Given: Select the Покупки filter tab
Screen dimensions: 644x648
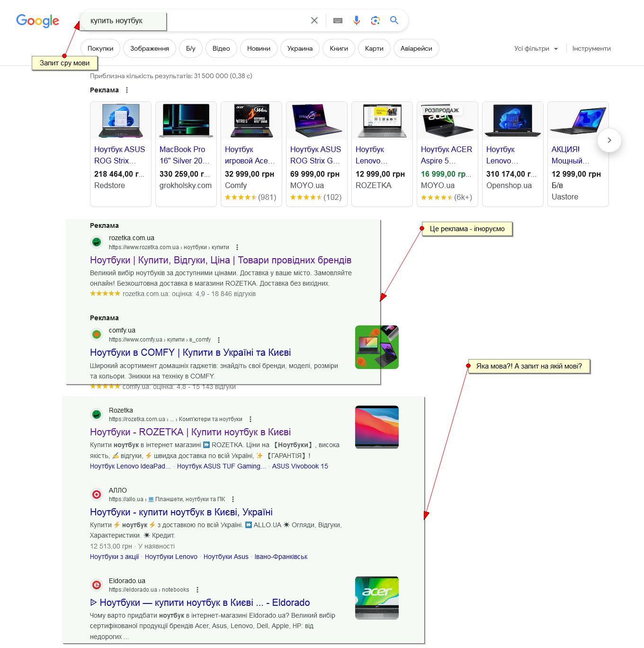Looking at the screenshot, I should [100, 48].
